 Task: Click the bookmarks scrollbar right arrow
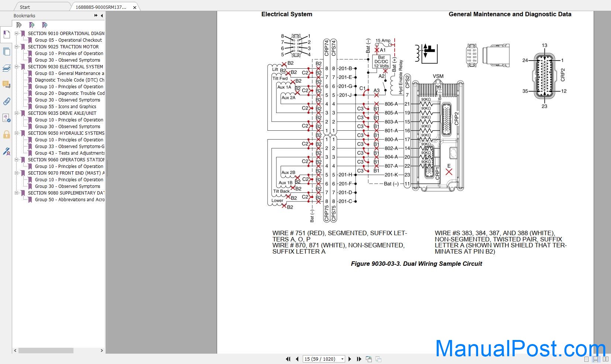(x=102, y=350)
